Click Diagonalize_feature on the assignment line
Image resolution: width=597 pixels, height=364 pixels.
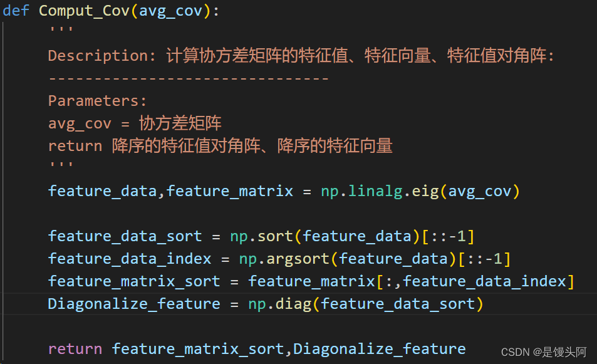coord(134,304)
